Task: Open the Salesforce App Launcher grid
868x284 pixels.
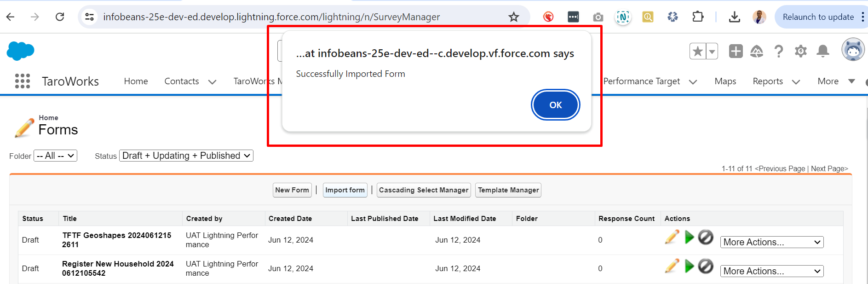Action: [x=22, y=81]
